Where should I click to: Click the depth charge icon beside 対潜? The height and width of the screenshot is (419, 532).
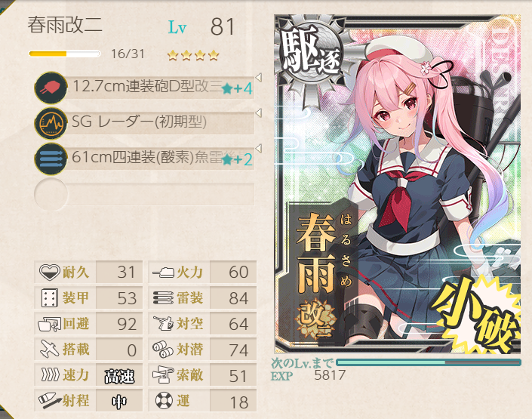163,349
